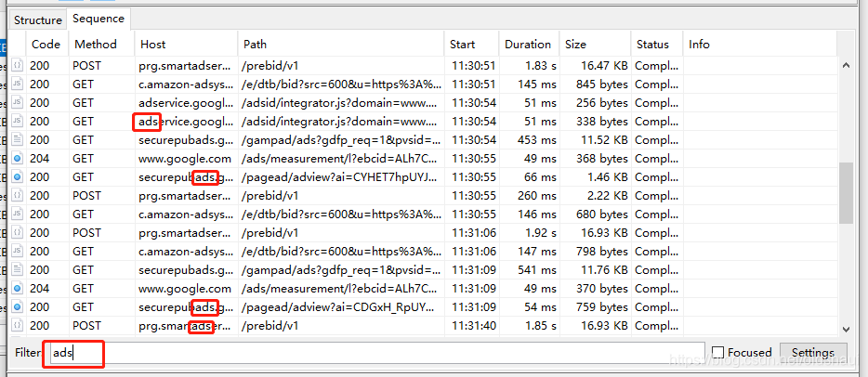
Task: Select the 260 ms duration cell
Action: coord(529,196)
